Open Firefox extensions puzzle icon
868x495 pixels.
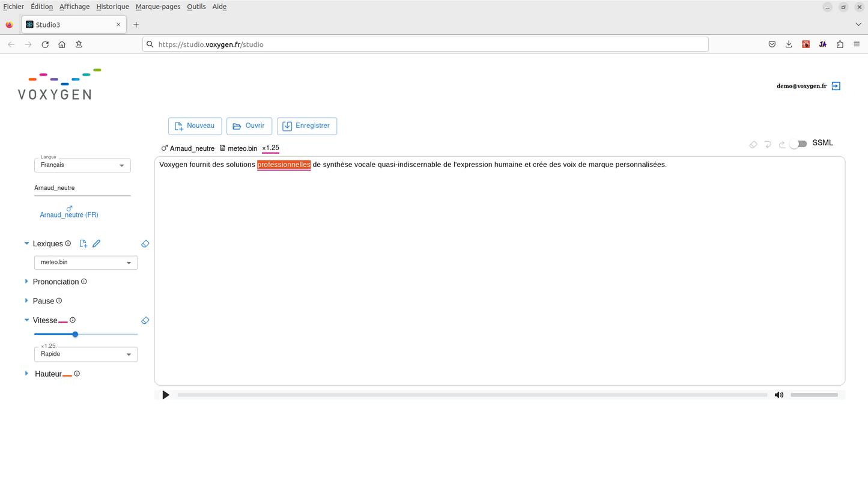840,44
